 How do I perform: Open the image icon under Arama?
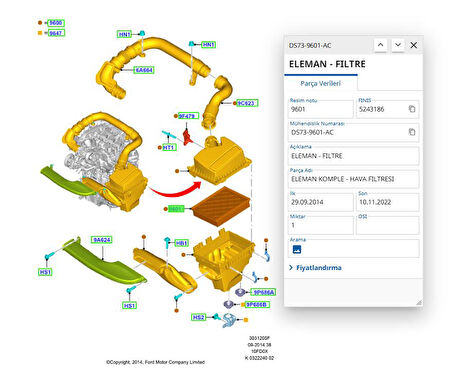pyautogui.click(x=297, y=249)
